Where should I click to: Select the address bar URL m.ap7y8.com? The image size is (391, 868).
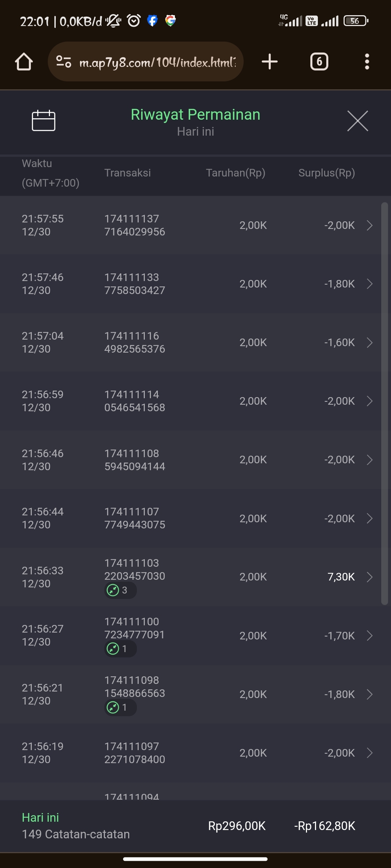157,63
